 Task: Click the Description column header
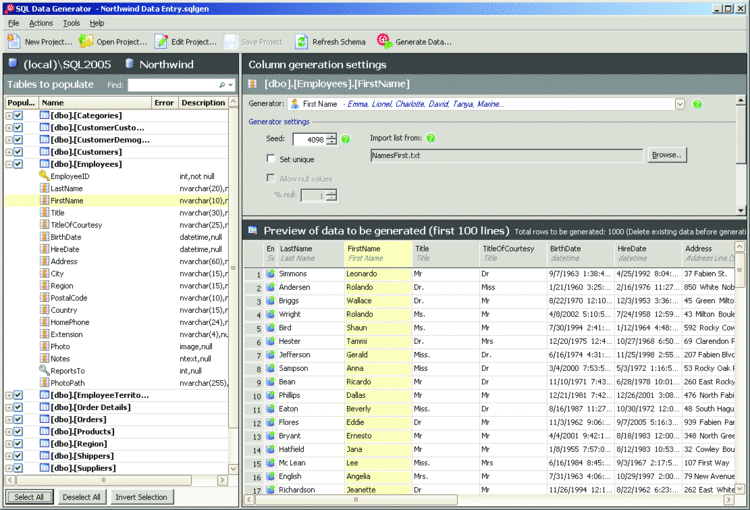click(x=203, y=102)
